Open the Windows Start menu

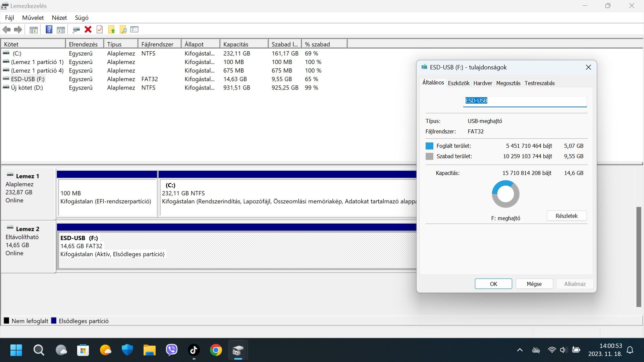click(16, 350)
